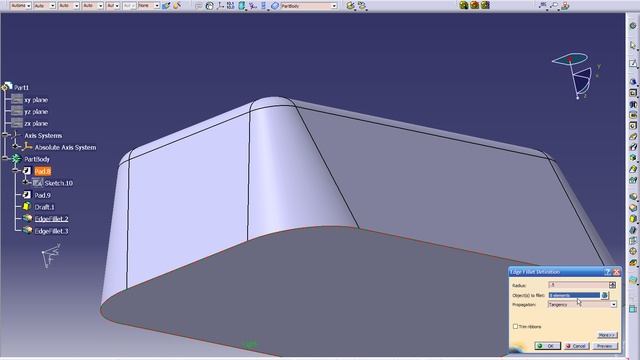Click the More>> button
640x360 pixels.
607,335
